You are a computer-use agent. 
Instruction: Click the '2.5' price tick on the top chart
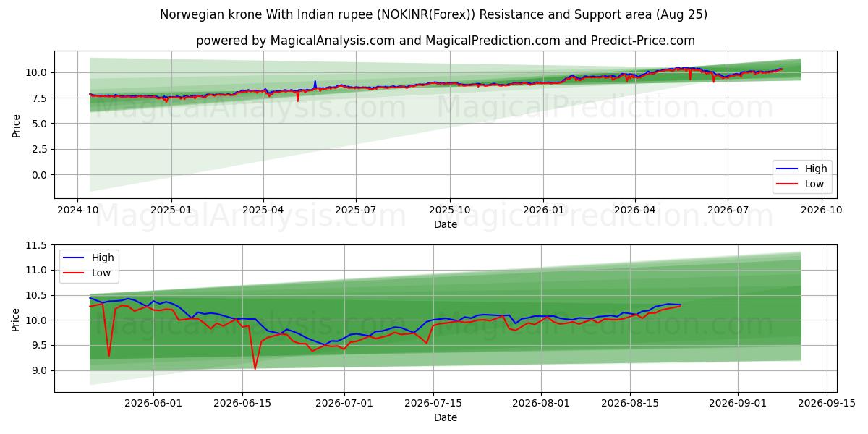click(x=41, y=150)
